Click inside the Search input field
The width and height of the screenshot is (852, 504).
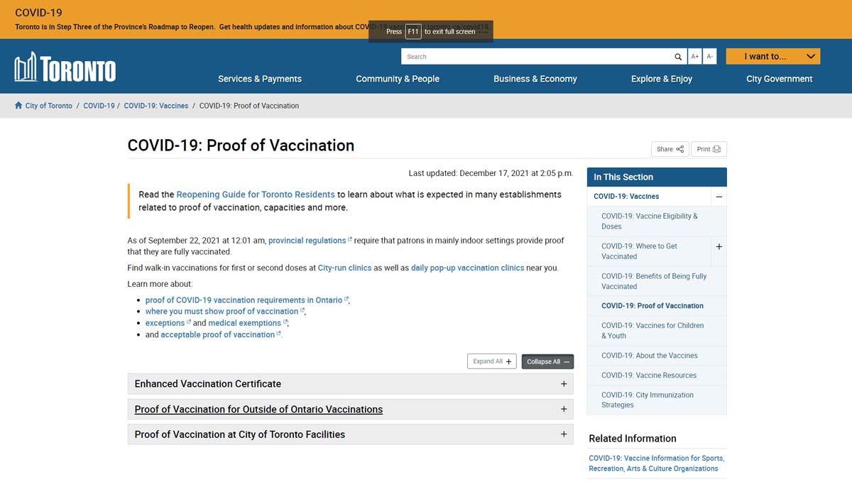(537, 57)
